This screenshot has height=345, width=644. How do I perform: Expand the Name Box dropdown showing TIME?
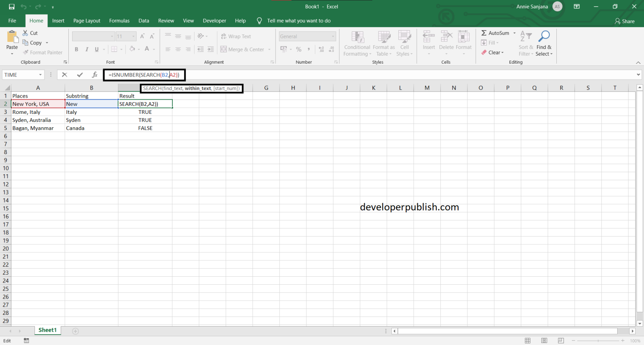coord(41,75)
